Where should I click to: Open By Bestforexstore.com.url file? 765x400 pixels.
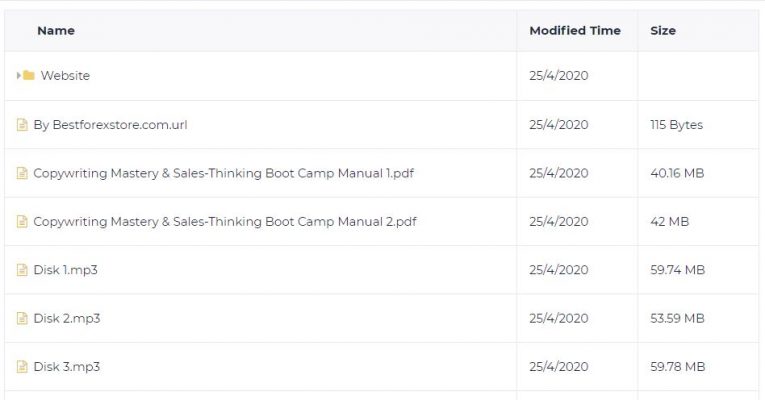110,125
